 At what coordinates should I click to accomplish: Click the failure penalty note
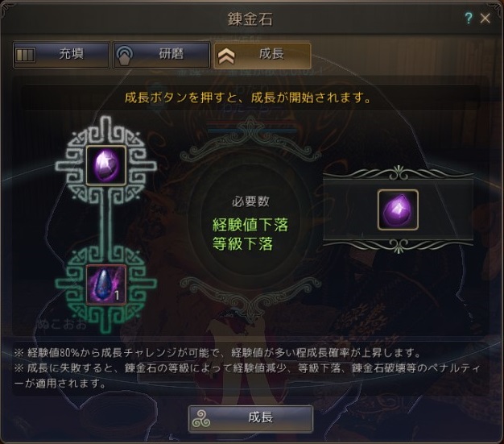[247, 376]
